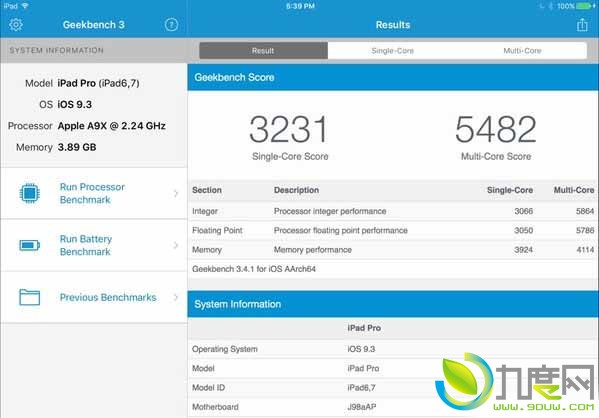599x418 pixels.
Task: Click the 3.89 GB memory value
Action: pyautogui.click(x=77, y=147)
